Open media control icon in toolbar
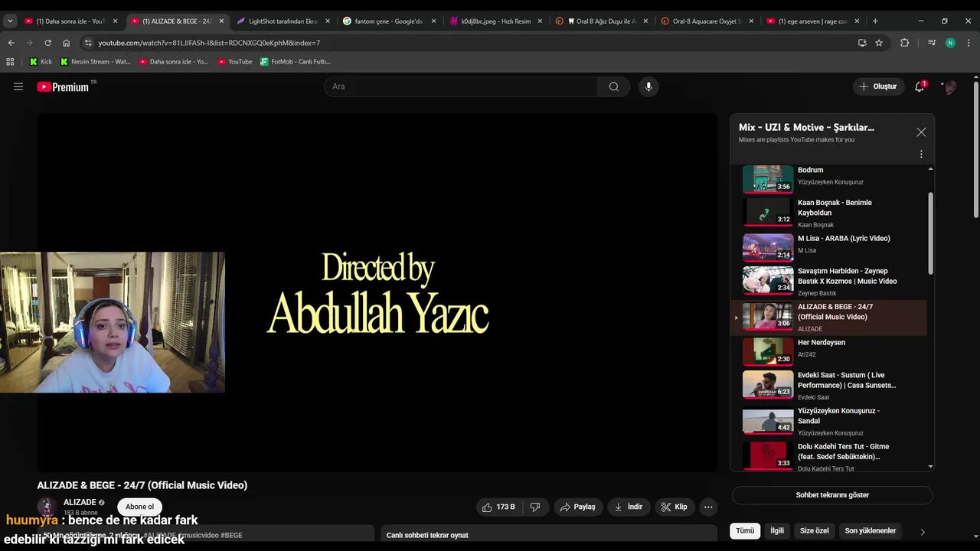 tap(932, 43)
